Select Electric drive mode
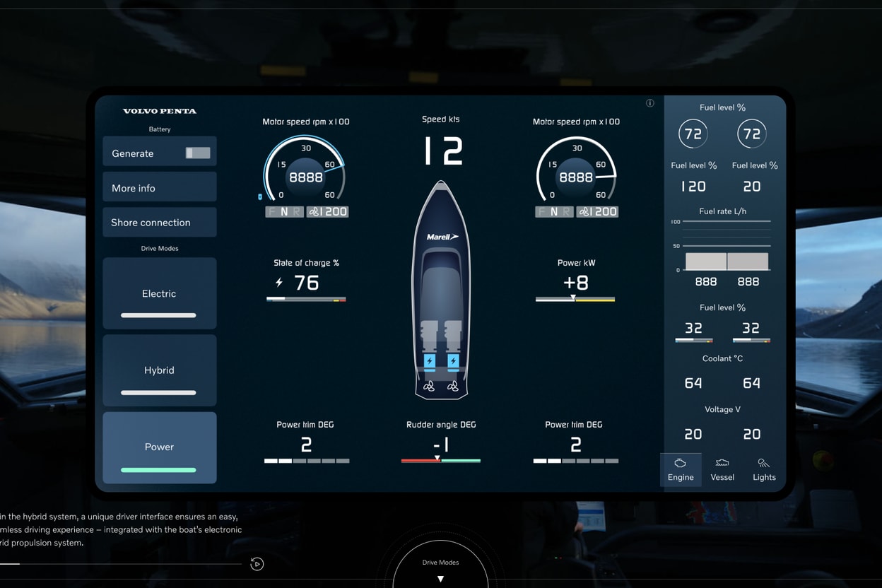 point(159,293)
